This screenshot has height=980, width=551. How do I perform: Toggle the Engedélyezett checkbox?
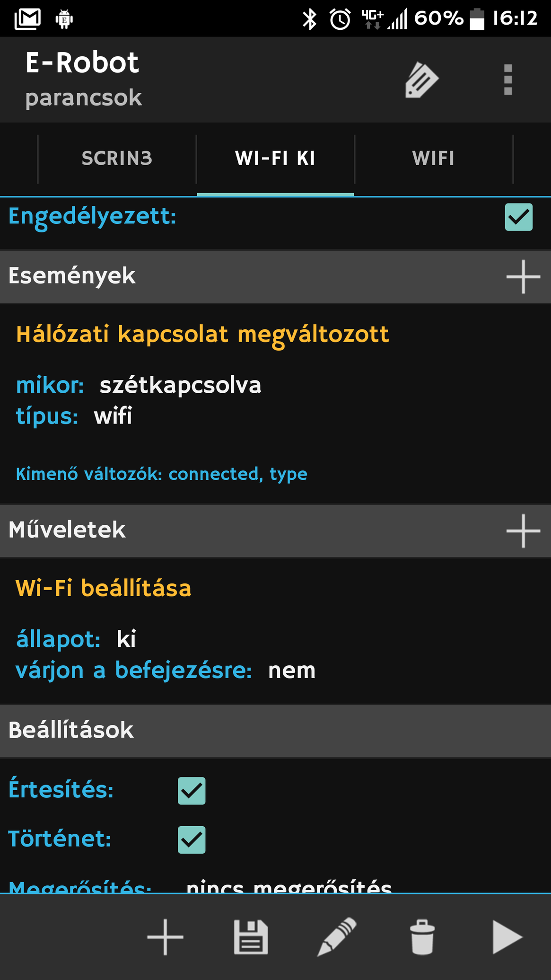[x=519, y=217]
